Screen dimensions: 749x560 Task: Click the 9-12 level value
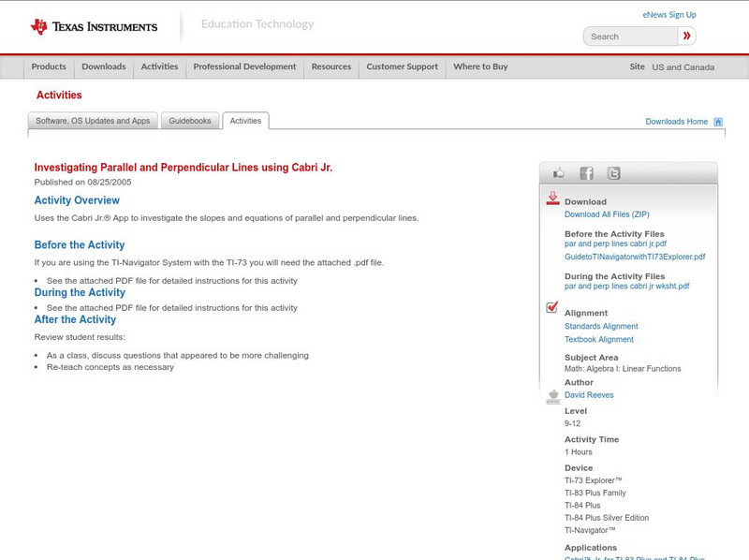click(x=572, y=423)
